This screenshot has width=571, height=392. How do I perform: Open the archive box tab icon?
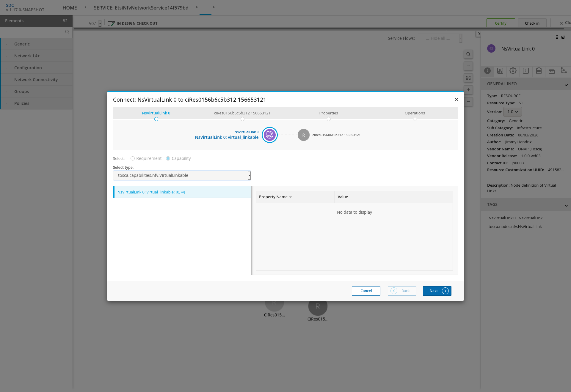point(552,71)
